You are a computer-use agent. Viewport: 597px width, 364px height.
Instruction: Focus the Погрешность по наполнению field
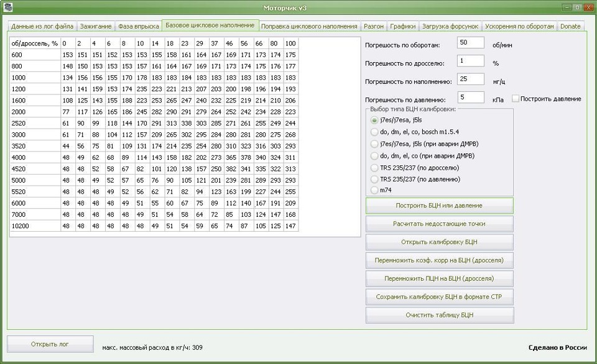[x=471, y=79]
